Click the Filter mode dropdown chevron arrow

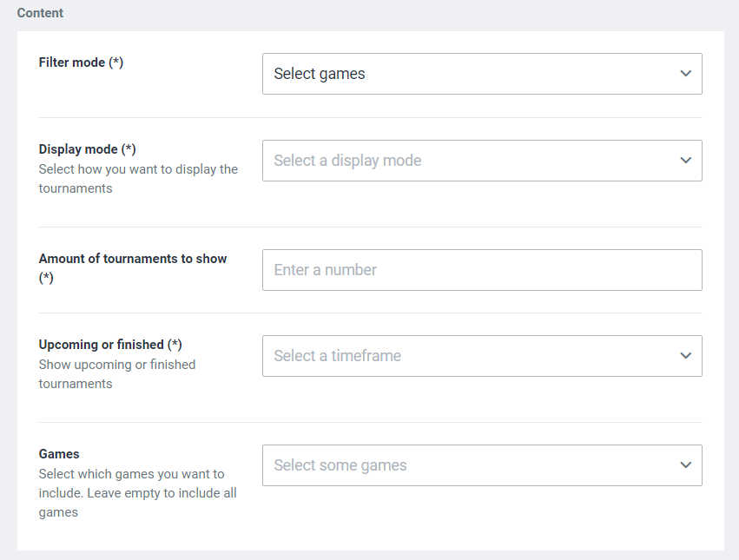point(685,74)
